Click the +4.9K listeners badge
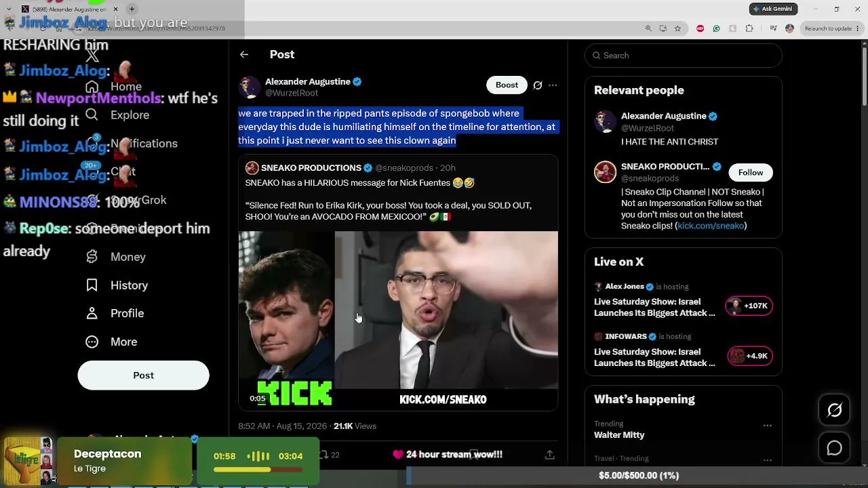Screen dimensions: 868x488 pyautogui.click(x=749, y=356)
